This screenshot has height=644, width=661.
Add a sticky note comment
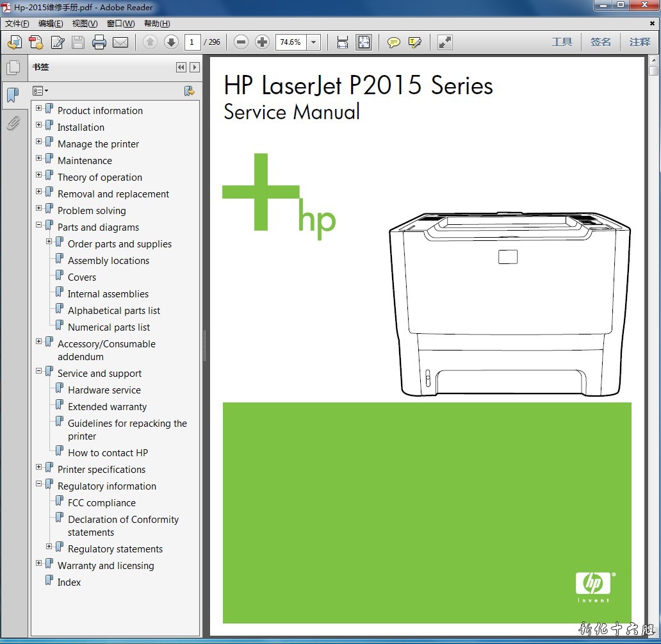(394, 42)
